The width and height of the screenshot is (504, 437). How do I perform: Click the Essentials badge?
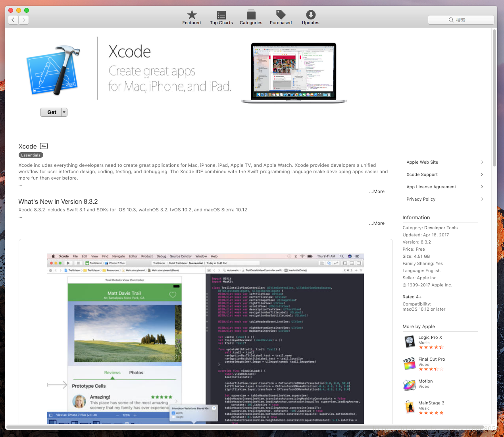coord(31,155)
